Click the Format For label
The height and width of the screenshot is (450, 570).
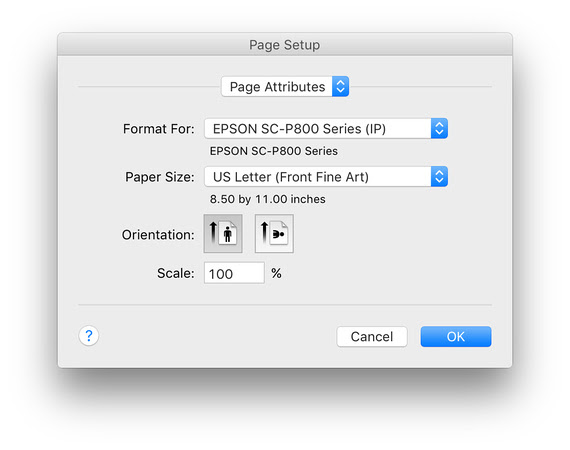[x=159, y=129]
